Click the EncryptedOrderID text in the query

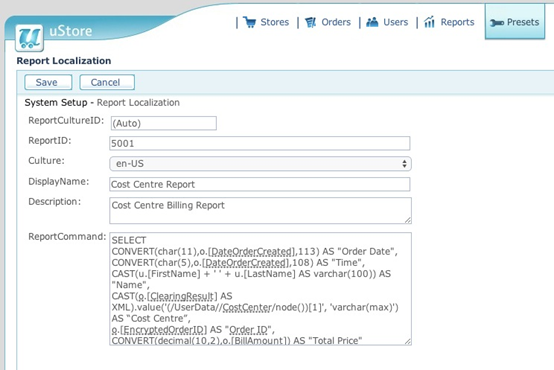click(164, 330)
